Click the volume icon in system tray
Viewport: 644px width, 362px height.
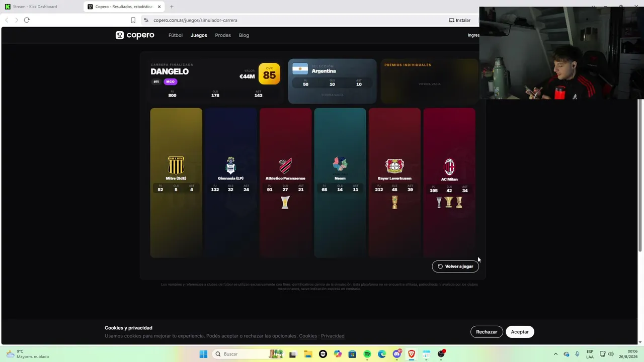(x=611, y=354)
